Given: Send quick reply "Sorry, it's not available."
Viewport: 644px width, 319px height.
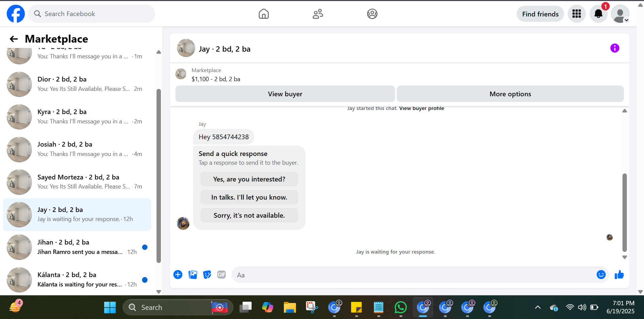Looking at the screenshot, I should (x=249, y=215).
